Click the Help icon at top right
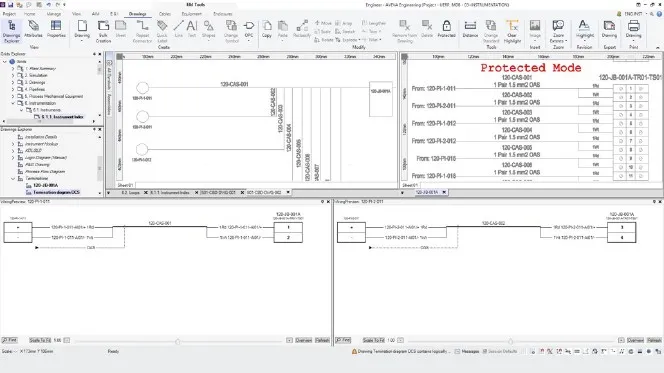 (x=659, y=14)
